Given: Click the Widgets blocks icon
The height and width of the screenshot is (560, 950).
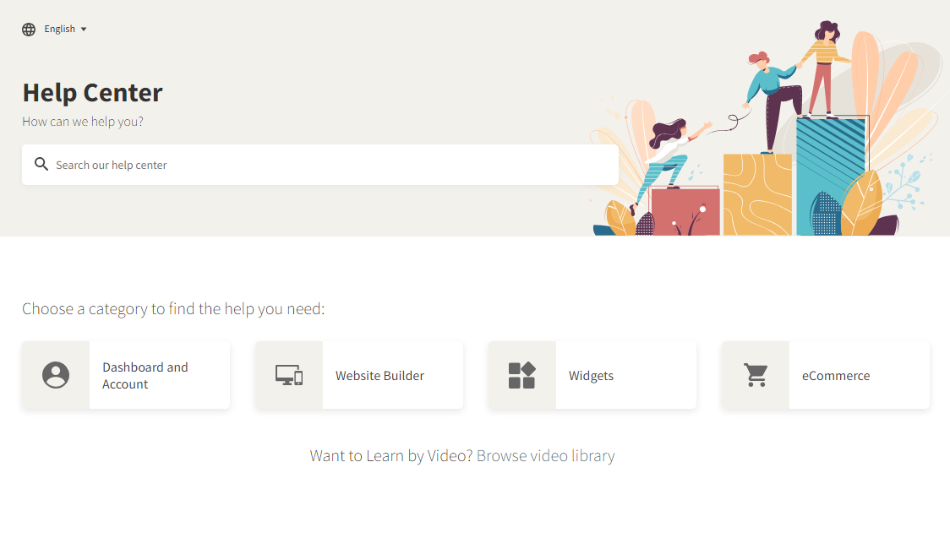Looking at the screenshot, I should (521, 375).
